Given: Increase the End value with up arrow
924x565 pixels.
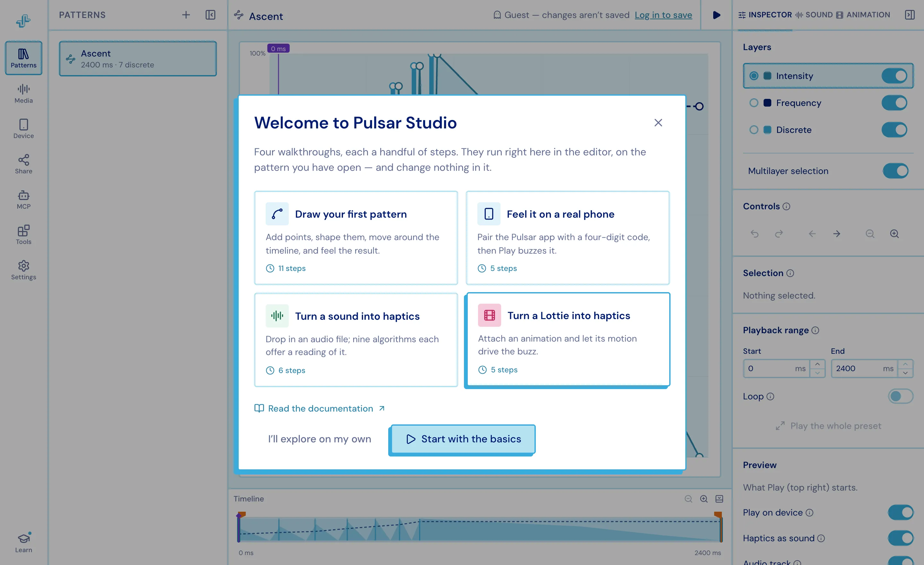Looking at the screenshot, I should [905, 364].
